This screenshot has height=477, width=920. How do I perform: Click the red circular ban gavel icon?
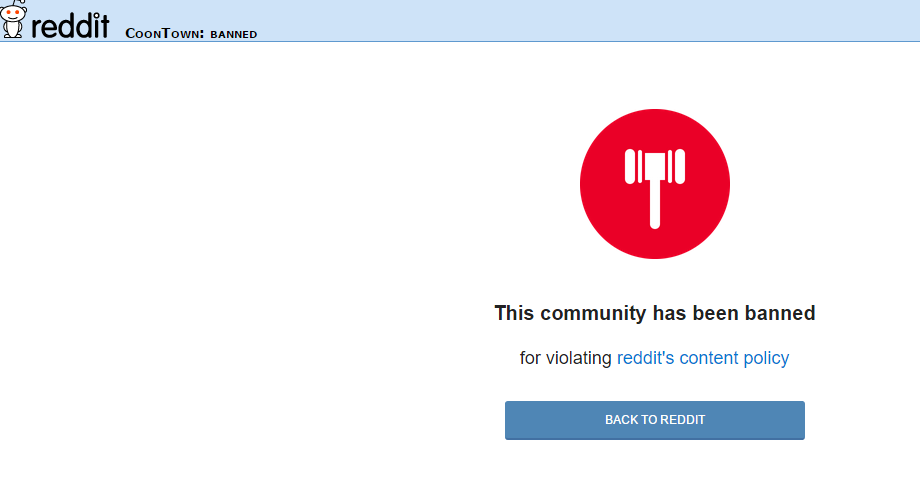655,184
